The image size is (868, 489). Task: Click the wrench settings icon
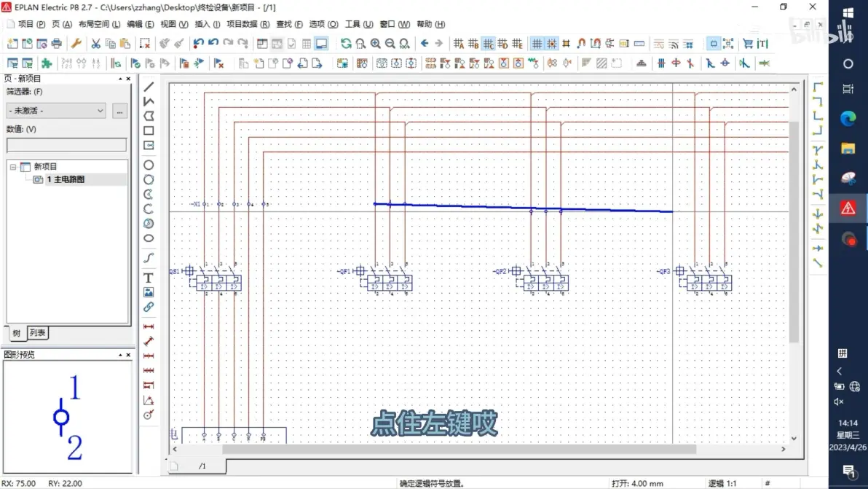pyautogui.click(x=76, y=43)
